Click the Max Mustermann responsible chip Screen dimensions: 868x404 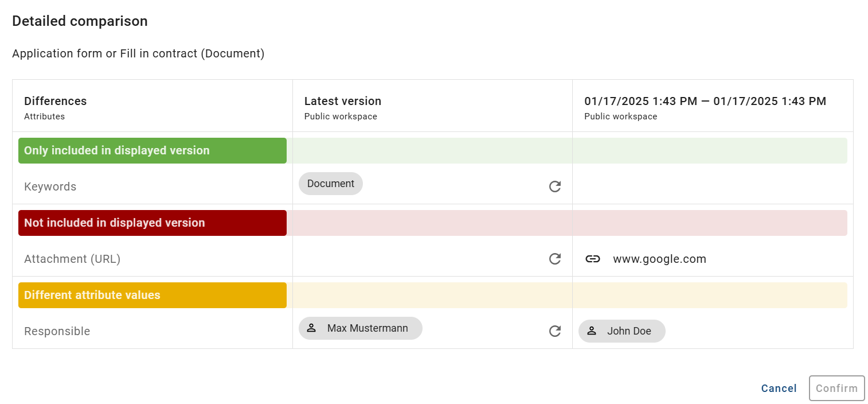[360, 328]
